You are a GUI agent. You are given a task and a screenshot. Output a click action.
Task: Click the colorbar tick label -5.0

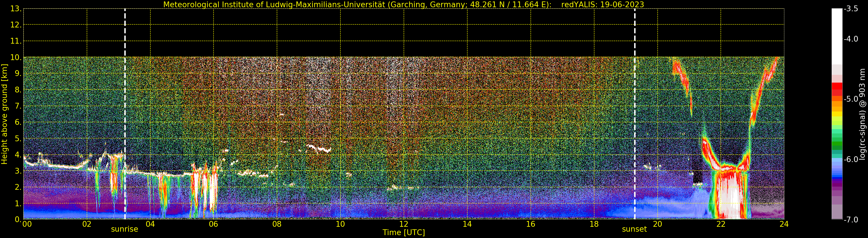point(851,99)
